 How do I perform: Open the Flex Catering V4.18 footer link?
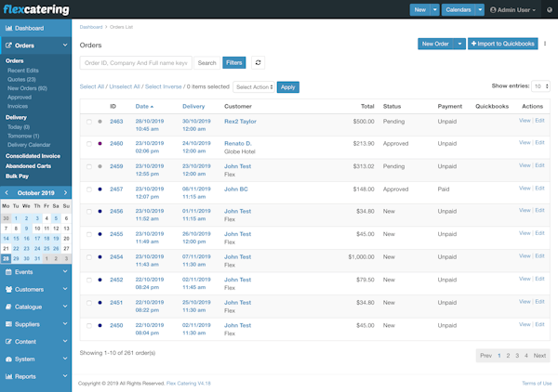(189, 383)
